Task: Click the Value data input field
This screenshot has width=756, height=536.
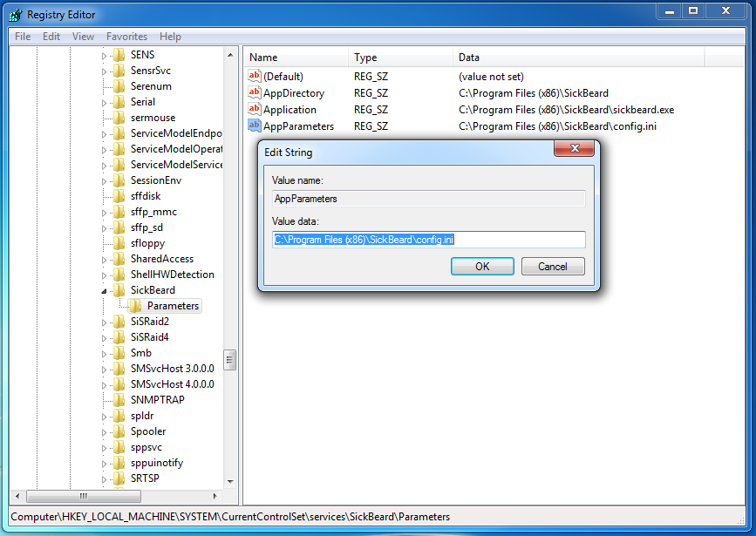Action: click(x=429, y=240)
